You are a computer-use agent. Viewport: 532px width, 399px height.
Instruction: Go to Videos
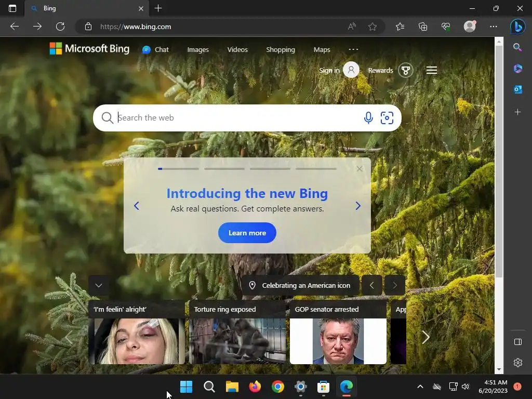coord(237,49)
